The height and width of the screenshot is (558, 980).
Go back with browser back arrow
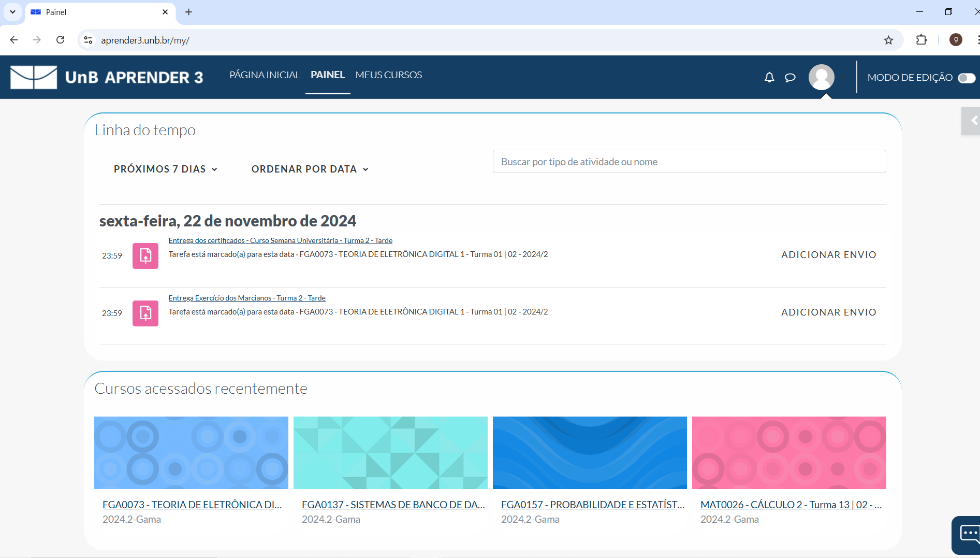[x=14, y=40]
